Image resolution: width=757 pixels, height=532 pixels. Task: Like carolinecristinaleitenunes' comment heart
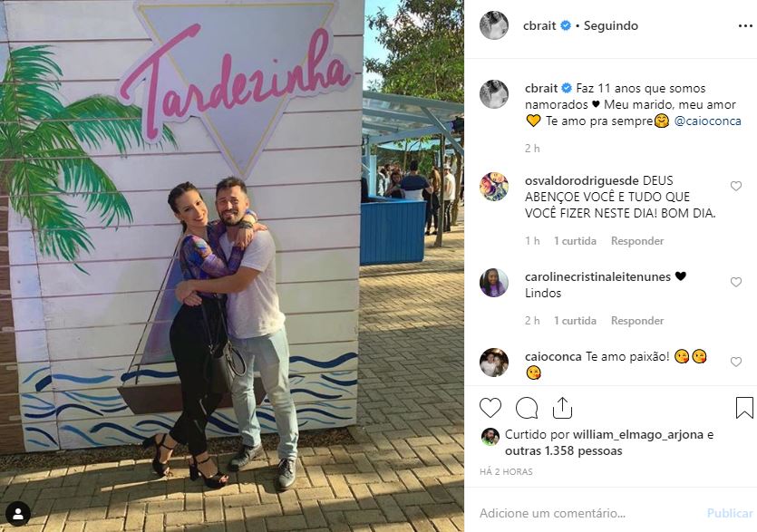(736, 282)
